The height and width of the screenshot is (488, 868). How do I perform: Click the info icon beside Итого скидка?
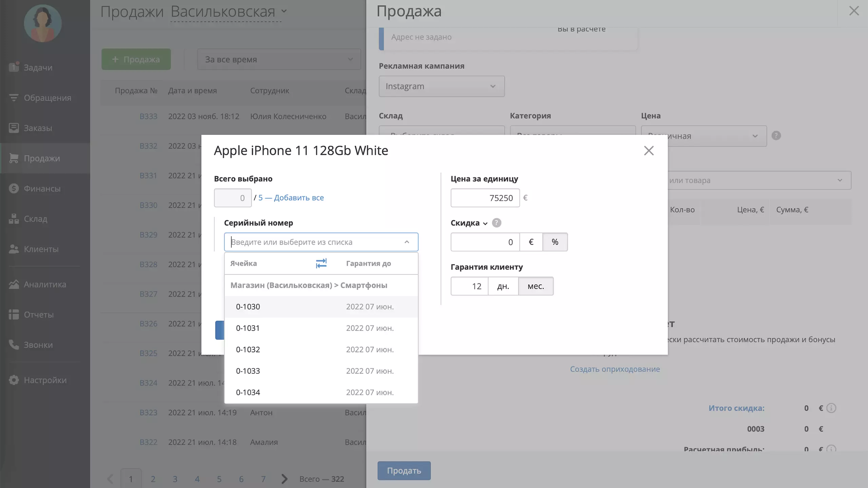[831, 408]
